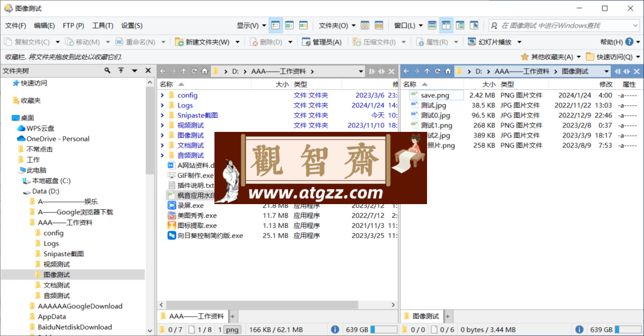Select 图标提取.exe in left pane
This screenshot has height=336, width=644.
[x=197, y=225]
